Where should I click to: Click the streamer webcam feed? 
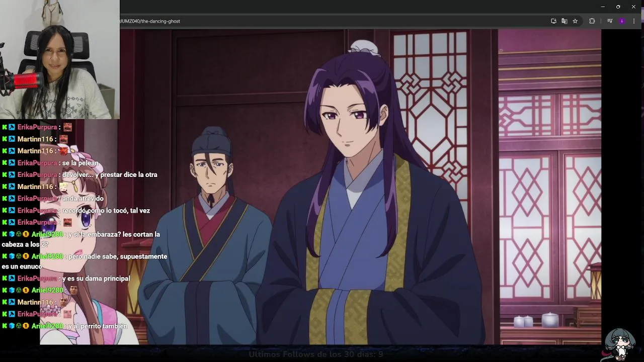point(60,59)
